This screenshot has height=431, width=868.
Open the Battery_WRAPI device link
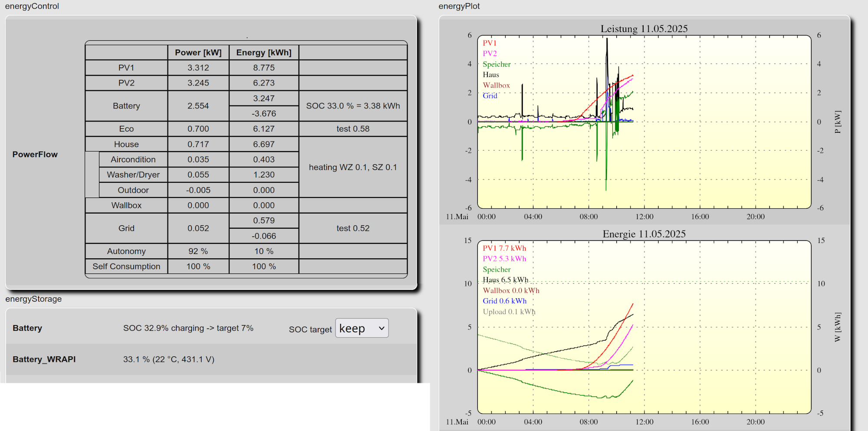click(44, 359)
